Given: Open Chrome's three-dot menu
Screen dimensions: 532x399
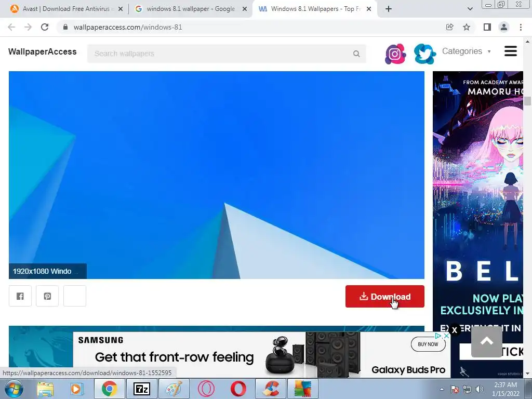Looking at the screenshot, I should pyautogui.click(x=521, y=27).
